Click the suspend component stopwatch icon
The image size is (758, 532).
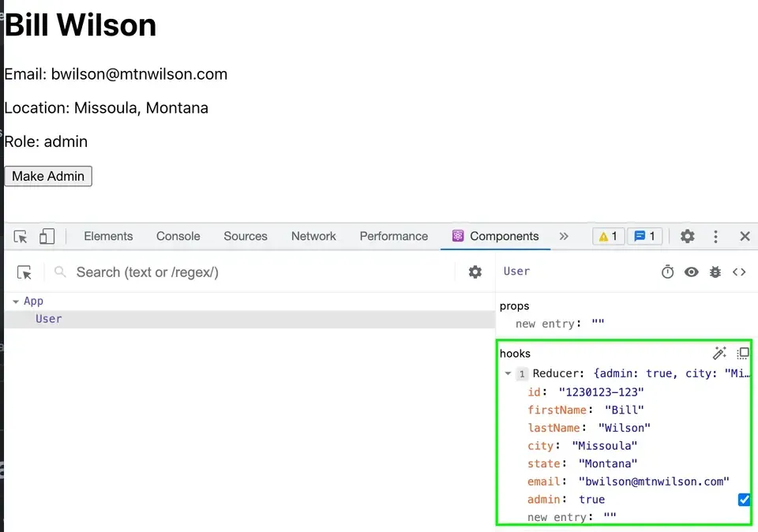[667, 272]
